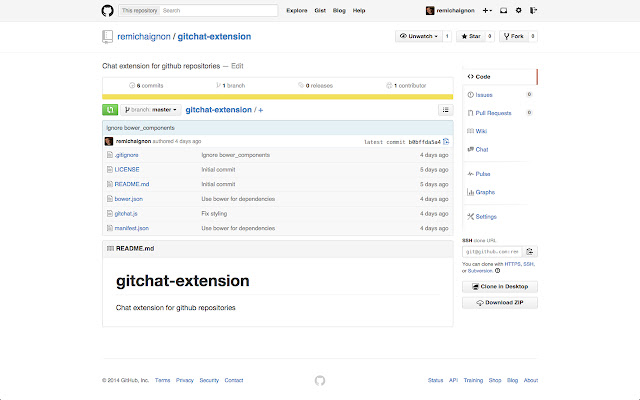Image resolution: width=640 pixels, height=400 pixels.
Task: Open the Terms footer link
Action: tap(162, 380)
